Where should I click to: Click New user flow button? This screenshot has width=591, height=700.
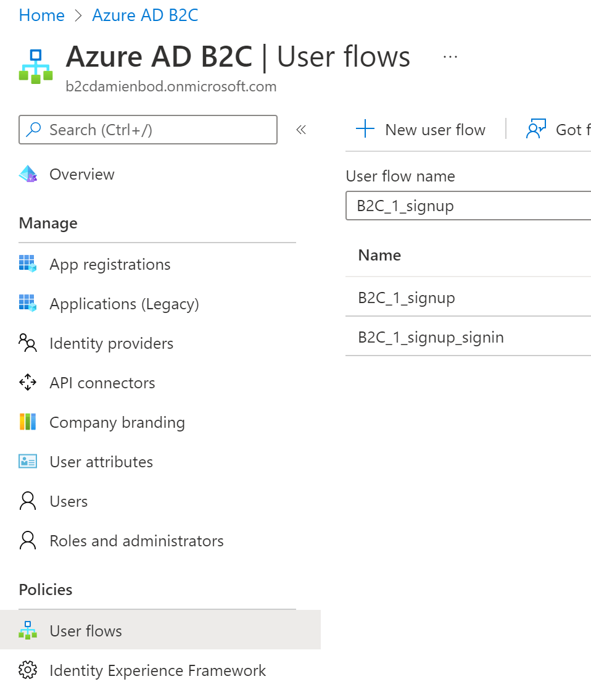click(x=421, y=130)
